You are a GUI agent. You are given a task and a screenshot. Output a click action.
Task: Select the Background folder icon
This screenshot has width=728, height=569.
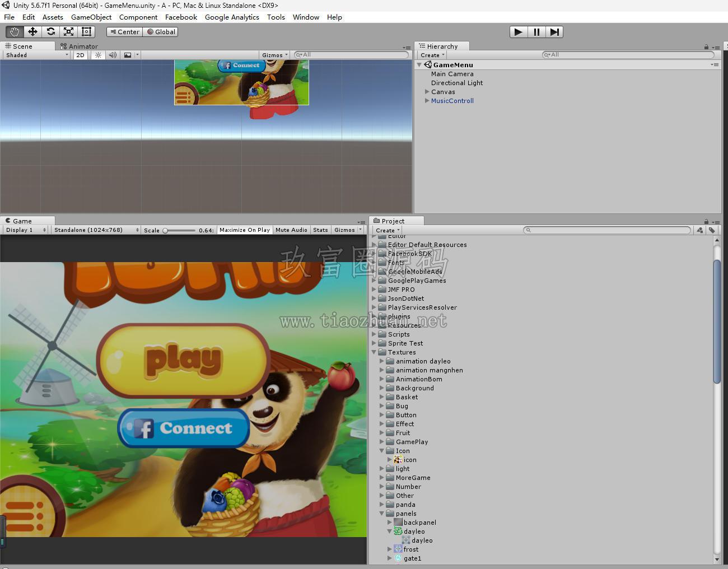tap(390, 388)
